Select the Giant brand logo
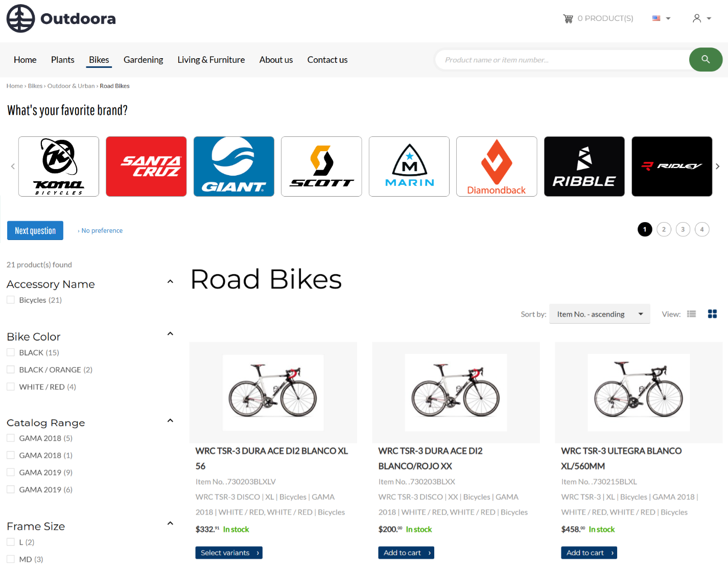728x571 pixels. (x=234, y=166)
